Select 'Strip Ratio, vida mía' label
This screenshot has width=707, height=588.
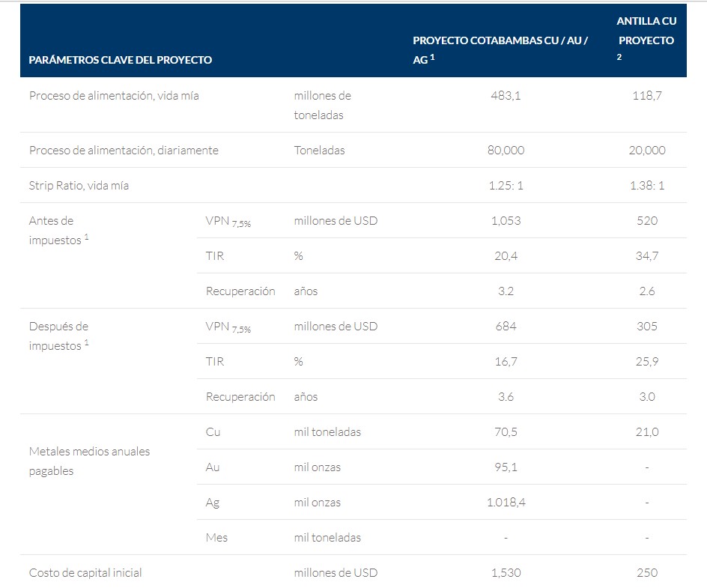tap(79, 185)
